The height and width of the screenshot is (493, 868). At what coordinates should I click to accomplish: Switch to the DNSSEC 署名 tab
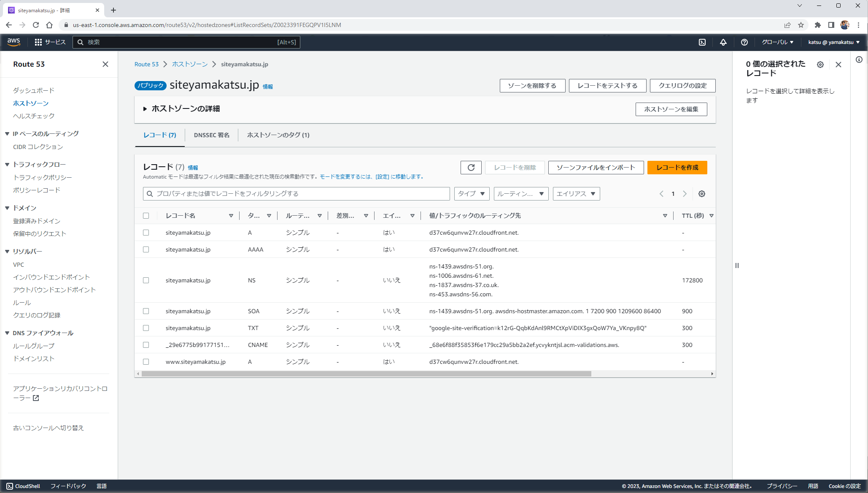(212, 135)
